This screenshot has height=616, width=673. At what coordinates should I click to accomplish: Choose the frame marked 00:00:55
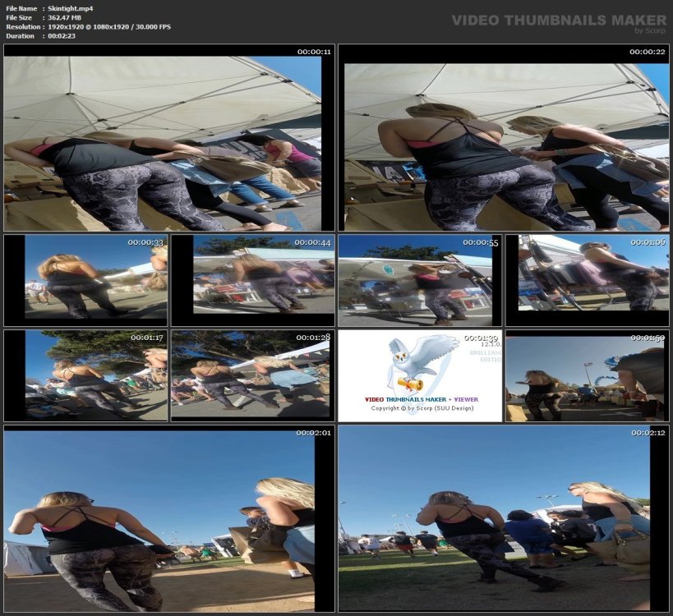420,280
